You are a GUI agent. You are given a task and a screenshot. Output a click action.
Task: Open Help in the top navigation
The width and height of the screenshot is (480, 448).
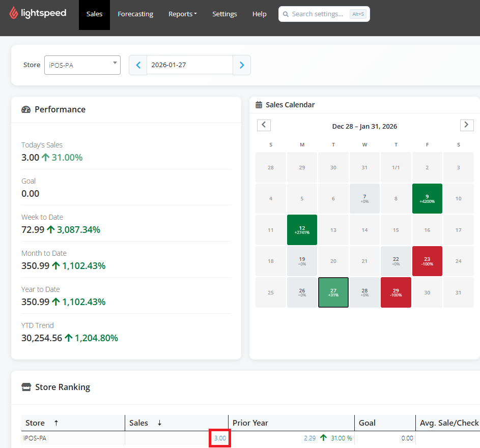click(x=259, y=14)
